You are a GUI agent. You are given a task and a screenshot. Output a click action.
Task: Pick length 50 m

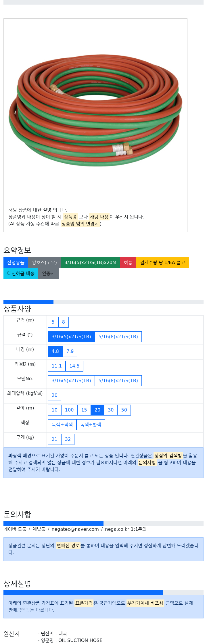124,410
